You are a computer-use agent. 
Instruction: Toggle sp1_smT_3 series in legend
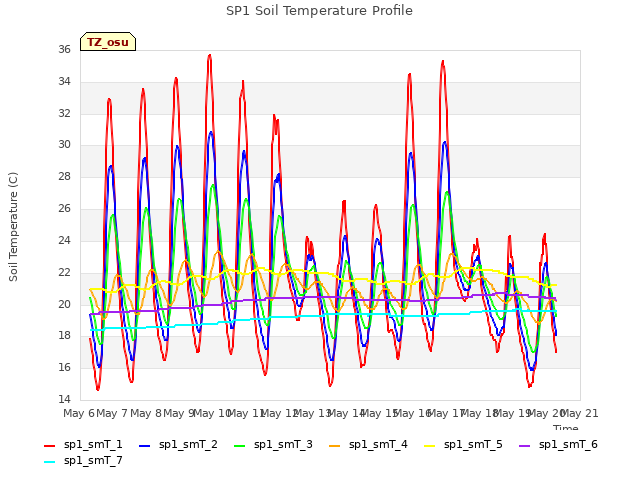point(273,444)
